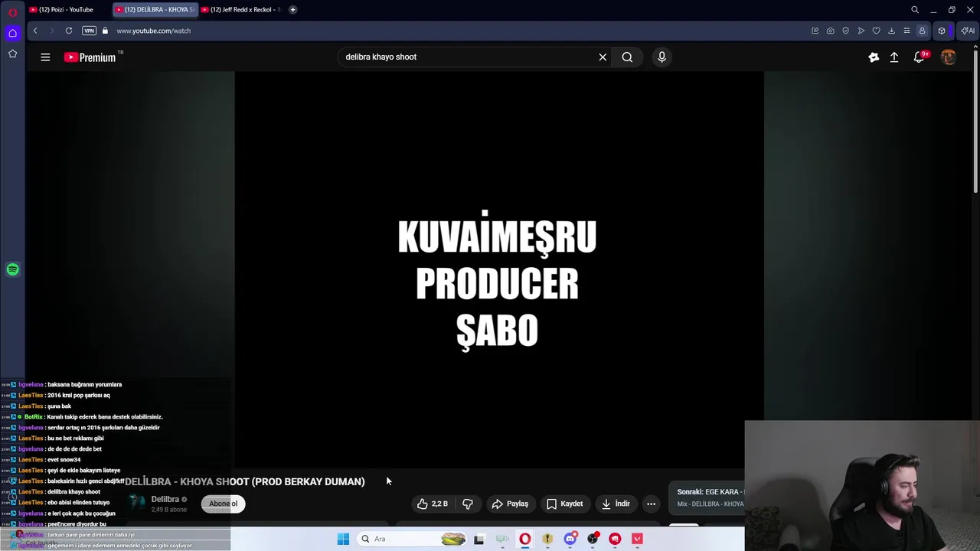Screen dimensions: 980x551
Task: Open Spotify in the Opera sidebar
Action: tap(12, 269)
